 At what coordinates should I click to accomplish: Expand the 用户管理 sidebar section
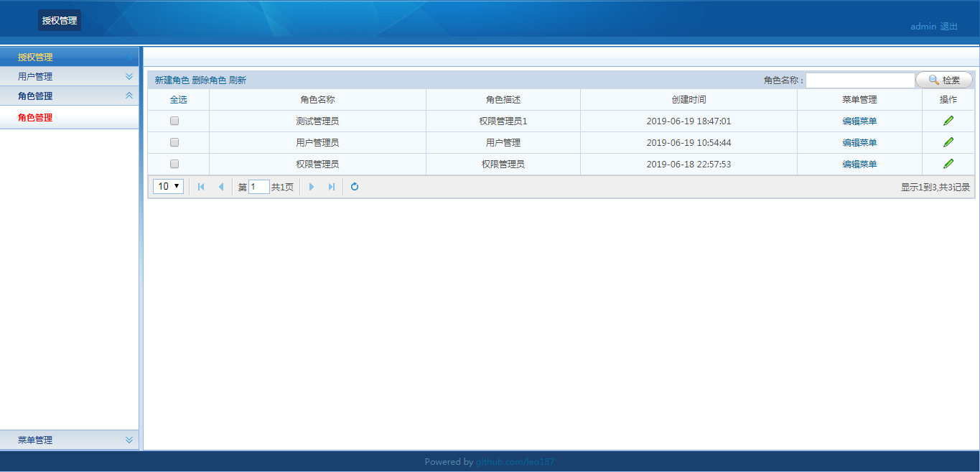[69, 76]
